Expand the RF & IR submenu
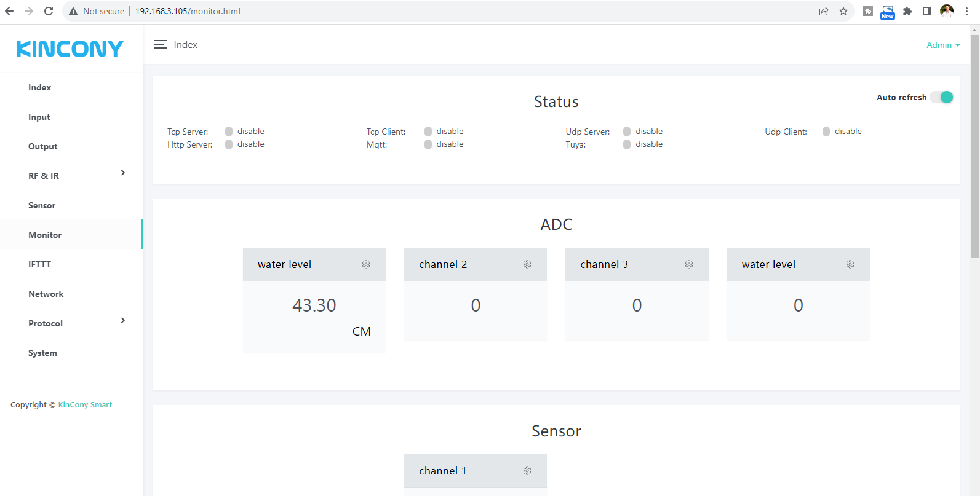Screen dimensions: 980x496 pyautogui.click(x=123, y=173)
